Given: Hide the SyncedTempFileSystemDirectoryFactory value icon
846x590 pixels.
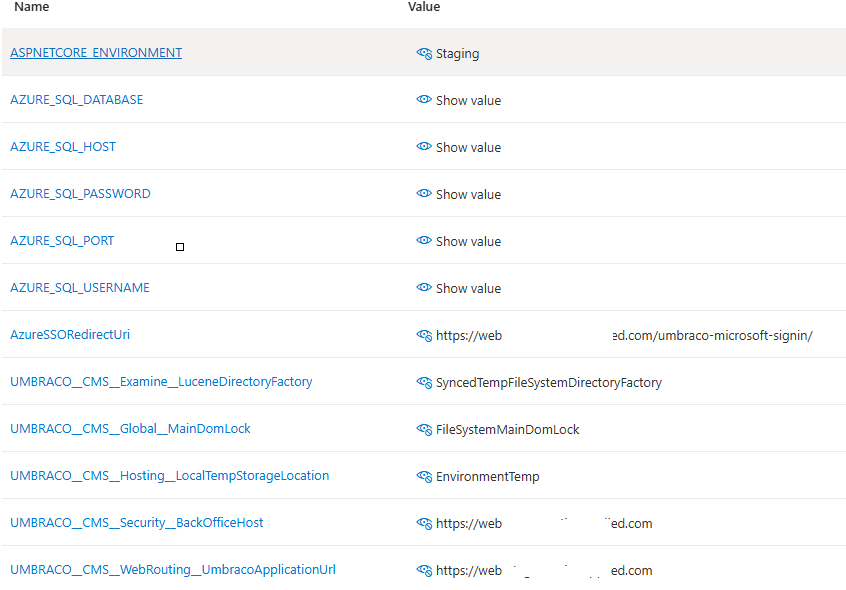Looking at the screenshot, I should [x=424, y=382].
